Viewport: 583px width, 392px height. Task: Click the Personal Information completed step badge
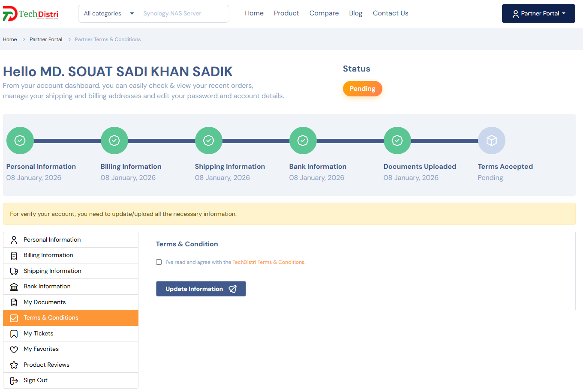pos(20,141)
